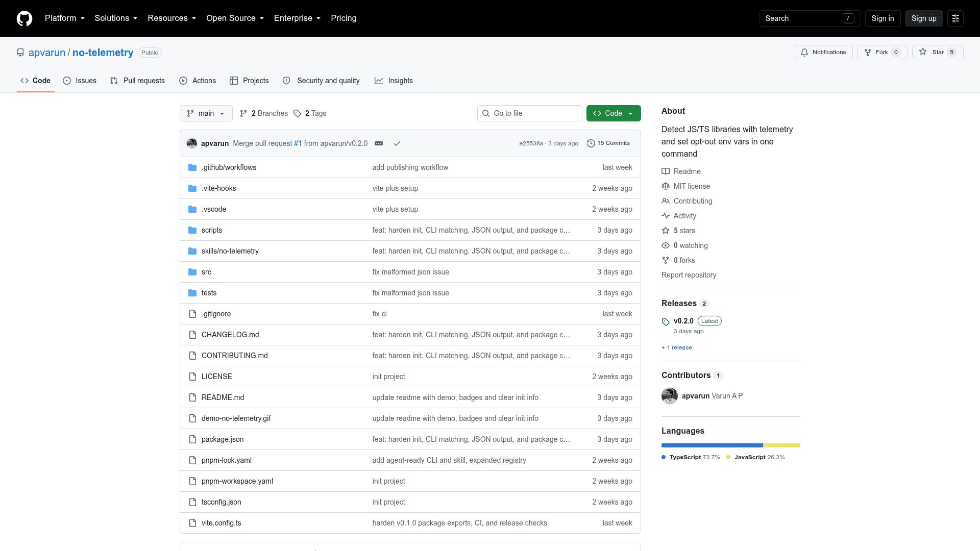
Task: Open the CHANGELOG.md file
Action: tap(230, 335)
